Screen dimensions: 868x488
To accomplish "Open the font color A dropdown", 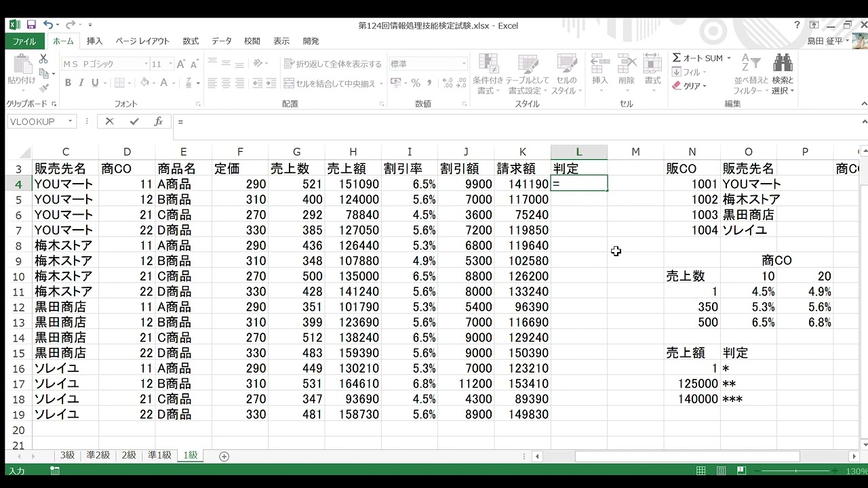I will [174, 83].
